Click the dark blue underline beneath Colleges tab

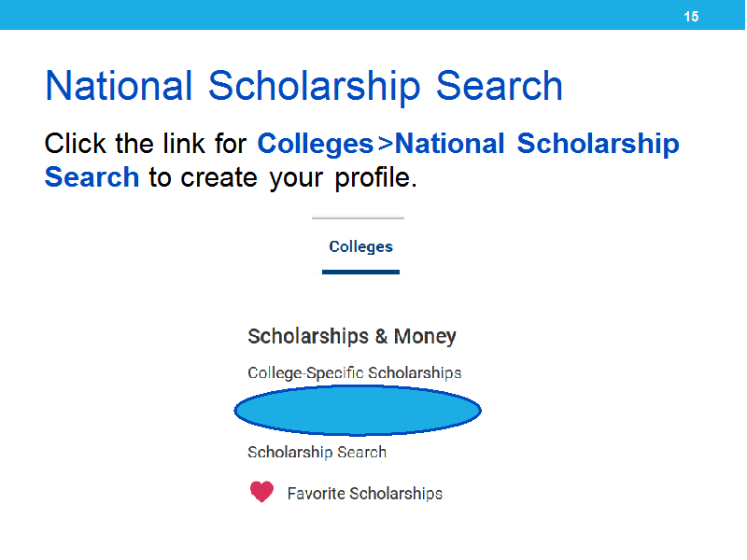click(x=360, y=272)
